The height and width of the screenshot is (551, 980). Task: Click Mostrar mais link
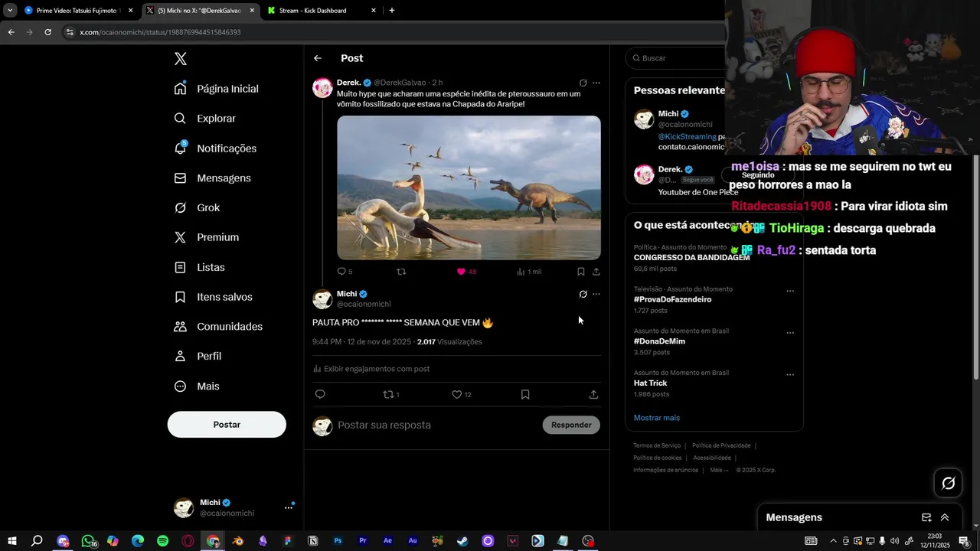pos(657,418)
